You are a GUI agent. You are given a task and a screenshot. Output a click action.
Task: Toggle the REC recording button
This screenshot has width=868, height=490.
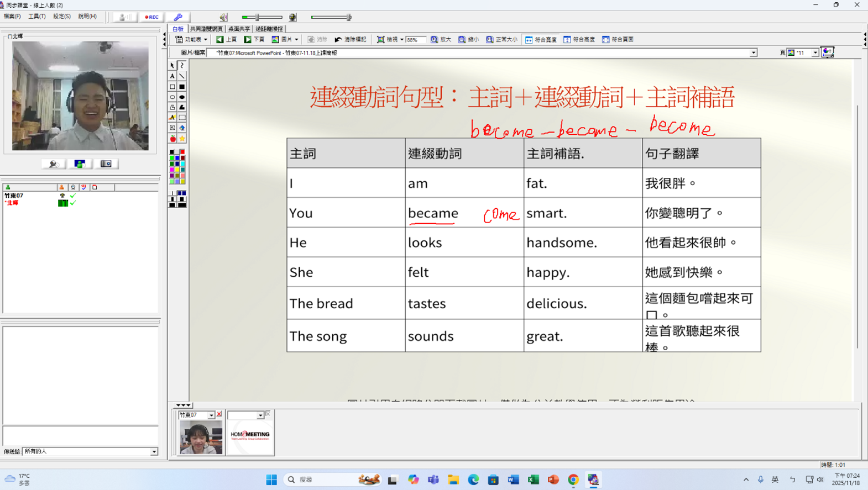coord(151,17)
